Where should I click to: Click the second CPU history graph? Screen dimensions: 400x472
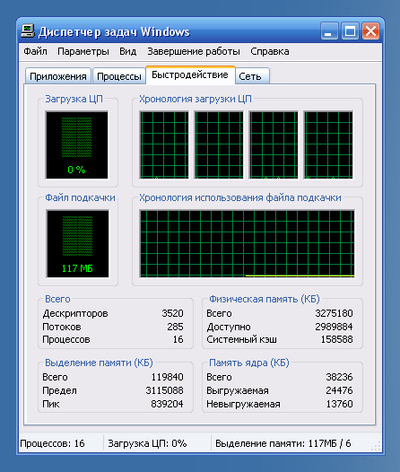219,145
